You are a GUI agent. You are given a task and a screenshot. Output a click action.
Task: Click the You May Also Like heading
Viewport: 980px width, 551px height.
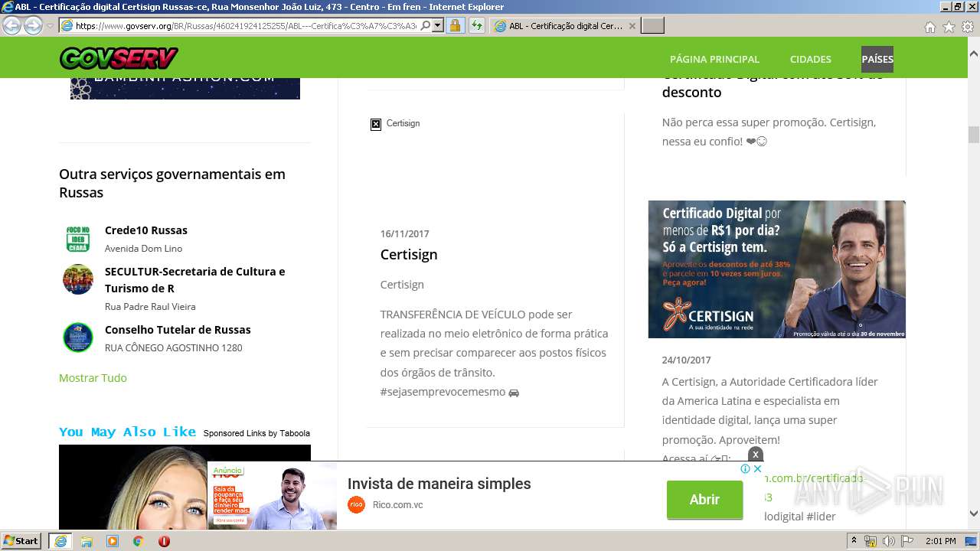(x=128, y=432)
